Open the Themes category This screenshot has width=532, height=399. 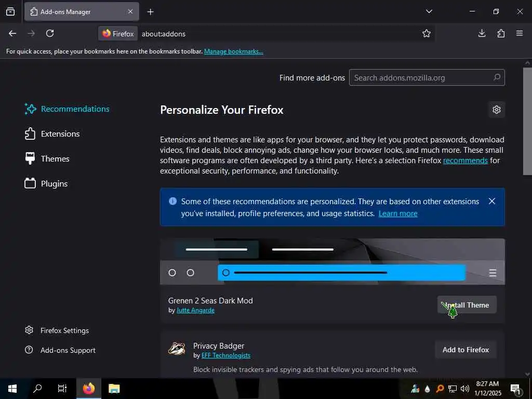[x=47, y=158]
